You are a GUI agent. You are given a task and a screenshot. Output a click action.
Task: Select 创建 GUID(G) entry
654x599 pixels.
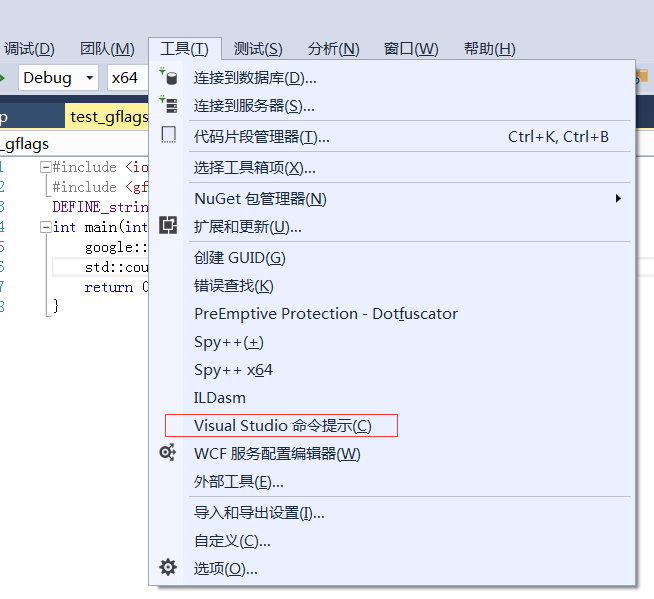(392, 258)
